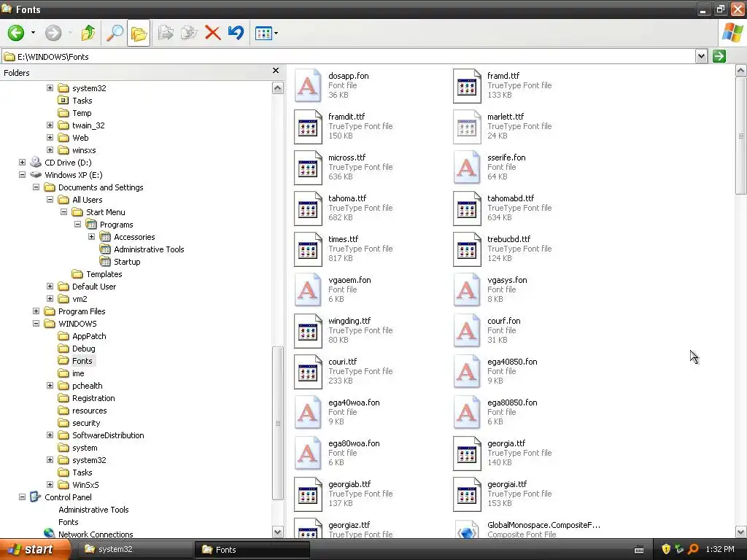Select the couri.ttf file icon
Image resolution: width=747 pixels, height=560 pixels.
[x=308, y=372]
